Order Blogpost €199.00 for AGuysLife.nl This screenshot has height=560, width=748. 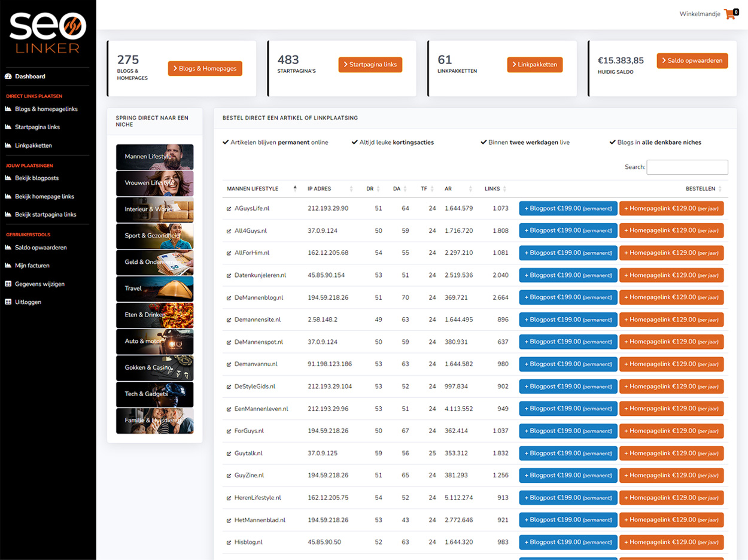[568, 208]
